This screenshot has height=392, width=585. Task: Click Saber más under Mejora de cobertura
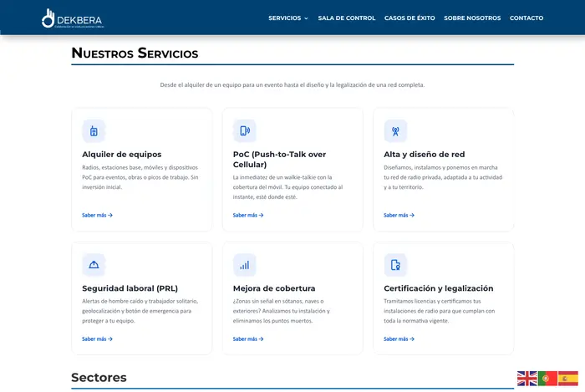coord(248,339)
